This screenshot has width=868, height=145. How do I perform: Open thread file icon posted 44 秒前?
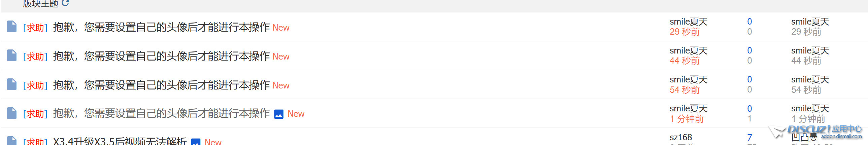(x=12, y=56)
